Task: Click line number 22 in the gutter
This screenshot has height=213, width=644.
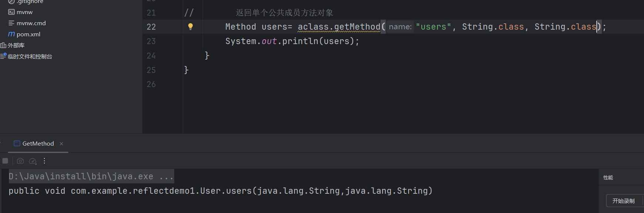Action: tap(151, 27)
